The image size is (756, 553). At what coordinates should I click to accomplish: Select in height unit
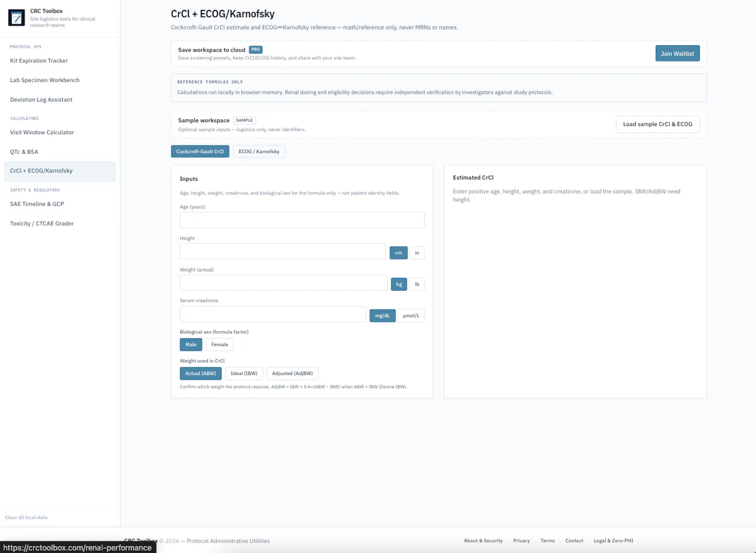click(417, 253)
